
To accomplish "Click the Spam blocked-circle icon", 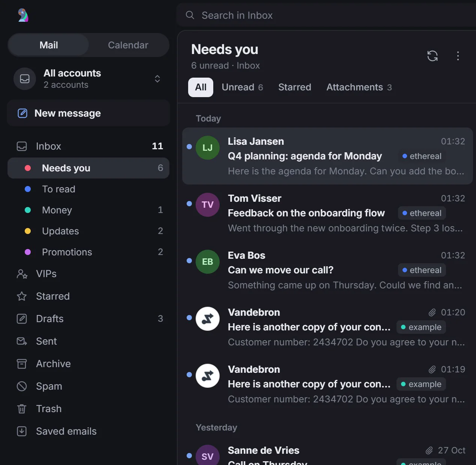I will coord(22,386).
